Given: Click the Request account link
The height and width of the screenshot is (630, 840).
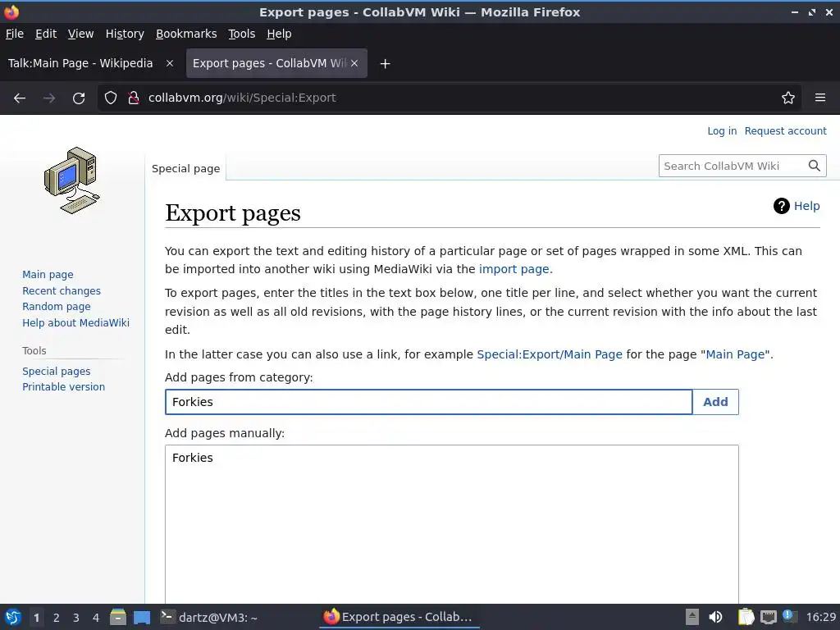Looking at the screenshot, I should click(x=785, y=131).
